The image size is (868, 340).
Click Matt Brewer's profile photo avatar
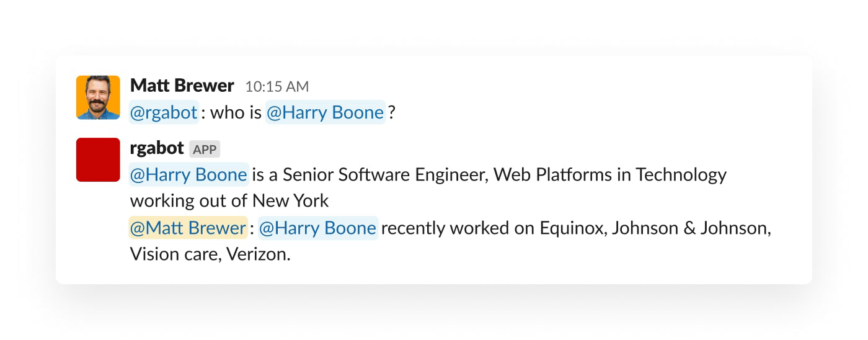(98, 97)
